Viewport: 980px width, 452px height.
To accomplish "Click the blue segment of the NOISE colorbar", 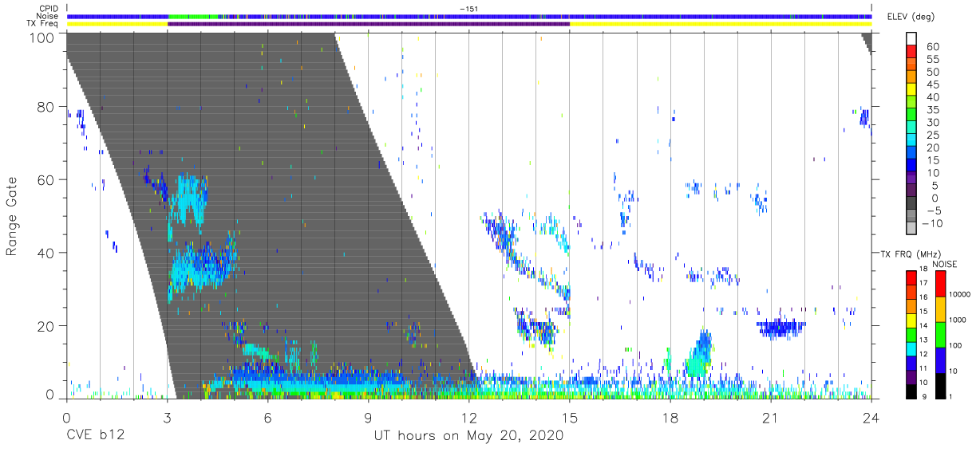I will coord(940,360).
